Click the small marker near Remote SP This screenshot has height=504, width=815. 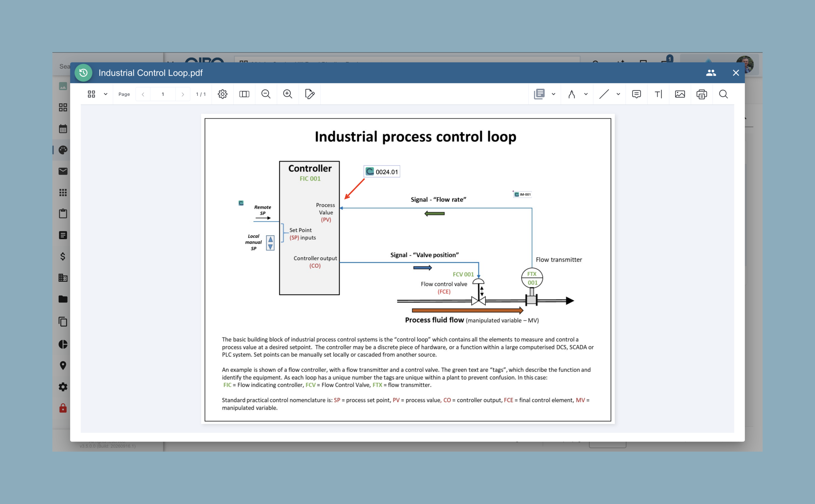click(241, 203)
